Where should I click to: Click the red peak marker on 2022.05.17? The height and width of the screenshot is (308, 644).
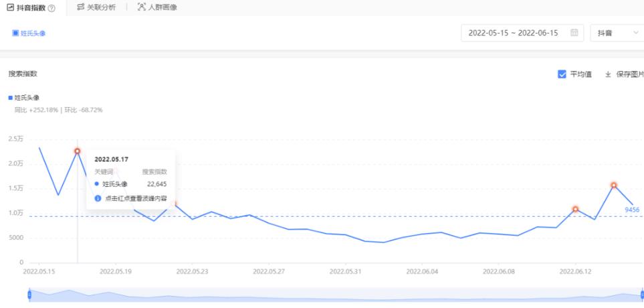(x=78, y=151)
